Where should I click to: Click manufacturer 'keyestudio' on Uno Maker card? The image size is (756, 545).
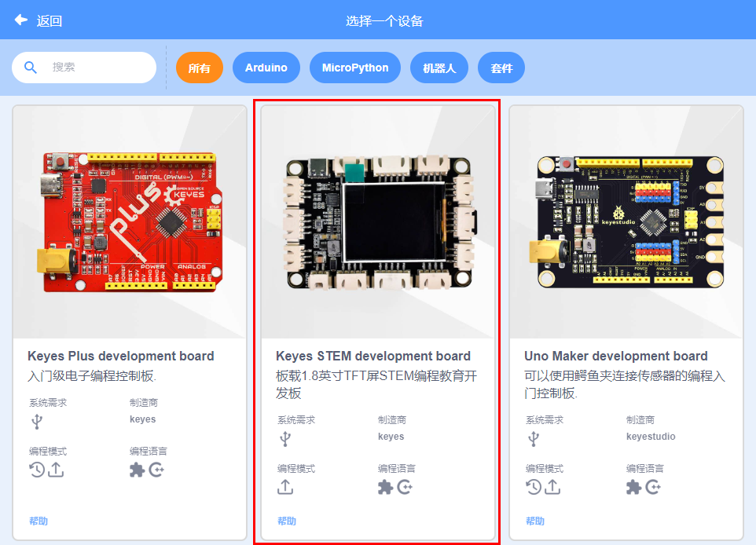click(x=651, y=437)
